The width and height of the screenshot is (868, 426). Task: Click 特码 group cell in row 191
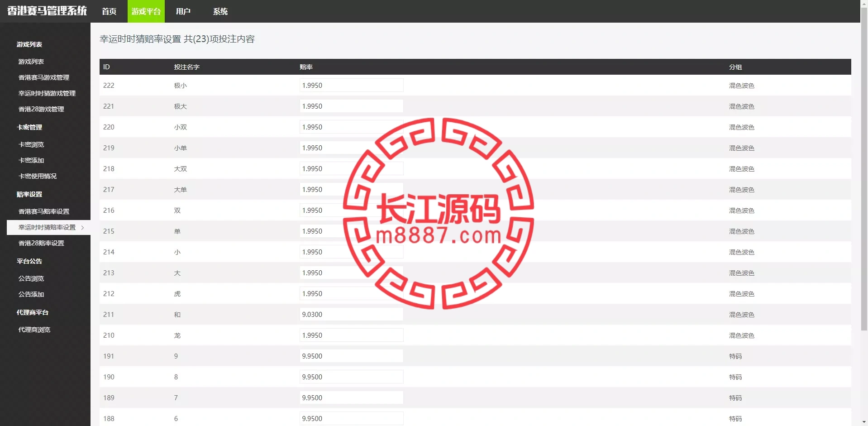coord(735,356)
